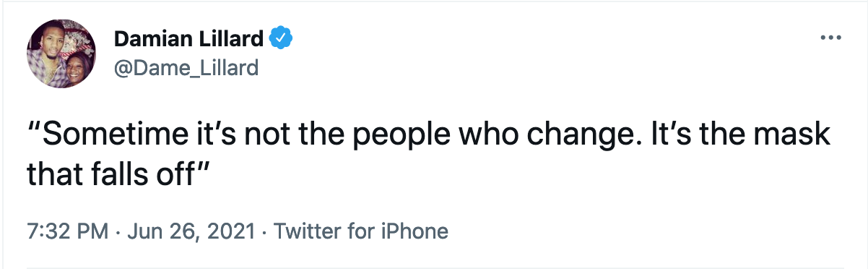Click the blue verified checkmark badge
The height and width of the screenshot is (269, 868).
(x=280, y=38)
